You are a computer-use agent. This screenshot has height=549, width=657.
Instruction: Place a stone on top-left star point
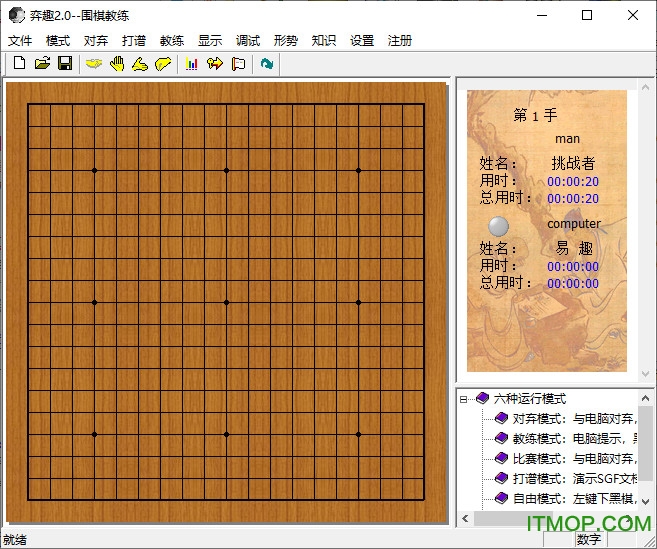tap(94, 170)
